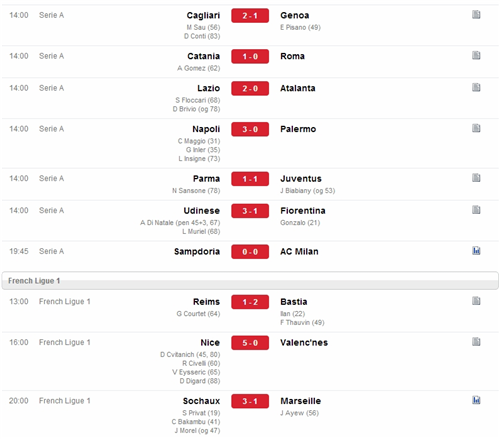Collapse the French Ligue 1 section header
500x439 pixels.
coord(250,280)
